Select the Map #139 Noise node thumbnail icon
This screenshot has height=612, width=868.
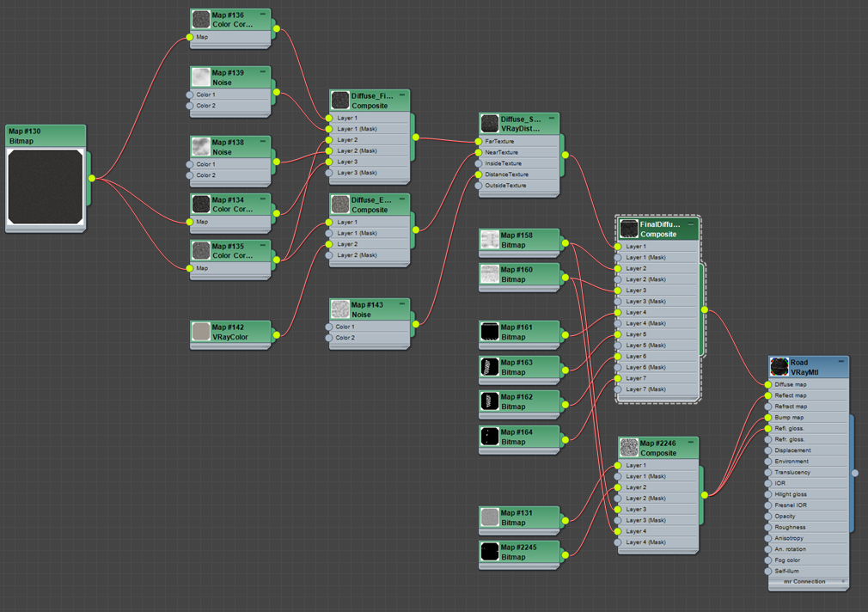coord(200,77)
